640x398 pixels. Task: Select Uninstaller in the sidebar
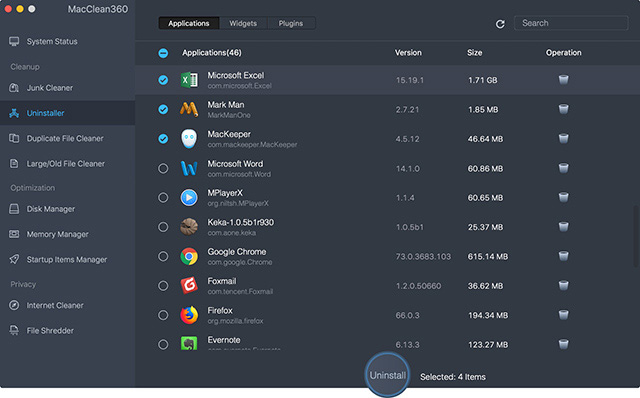tap(67, 113)
